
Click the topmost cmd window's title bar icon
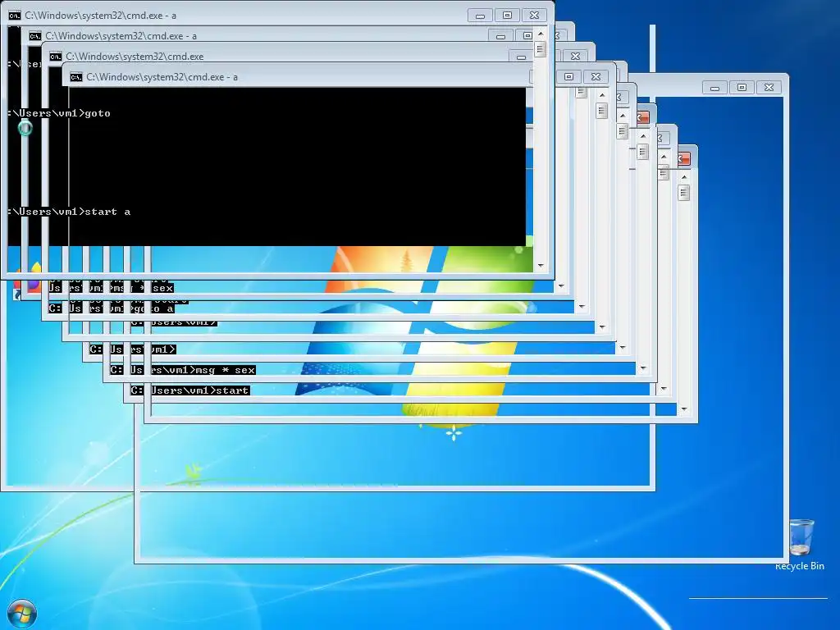pyautogui.click(x=15, y=16)
